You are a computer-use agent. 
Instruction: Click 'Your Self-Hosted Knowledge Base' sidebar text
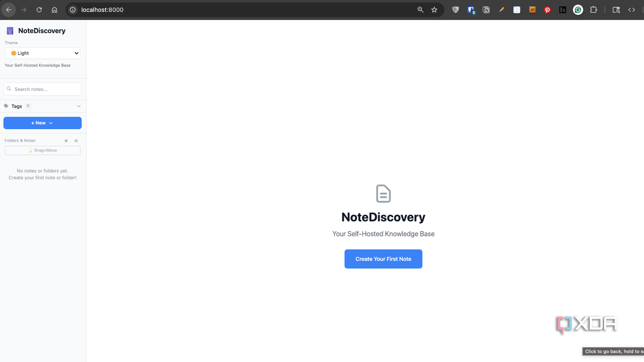pos(38,66)
